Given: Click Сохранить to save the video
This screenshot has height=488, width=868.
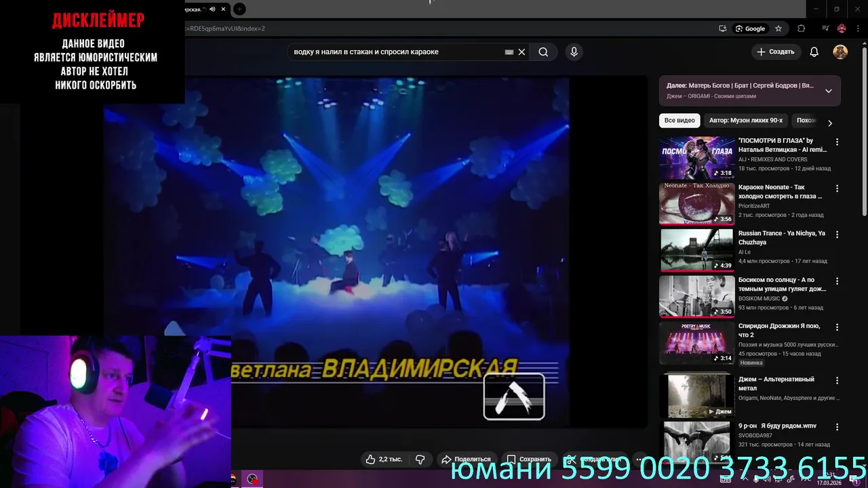Looking at the screenshot, I should click(x=529, y=459).
